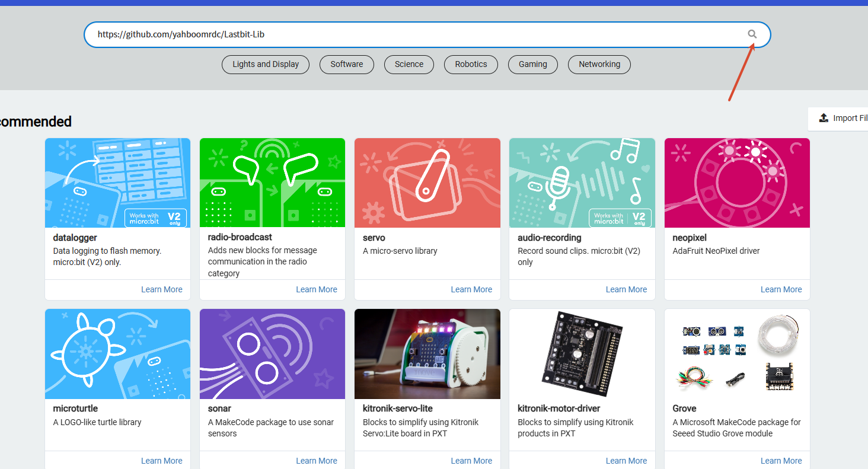868x469 pixels.
Task: Show Networking extensions
Action: [x=599, y=64]
